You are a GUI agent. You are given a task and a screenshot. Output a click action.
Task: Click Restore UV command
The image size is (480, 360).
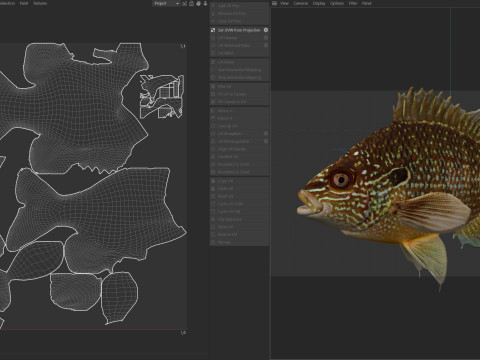point(227,235)
